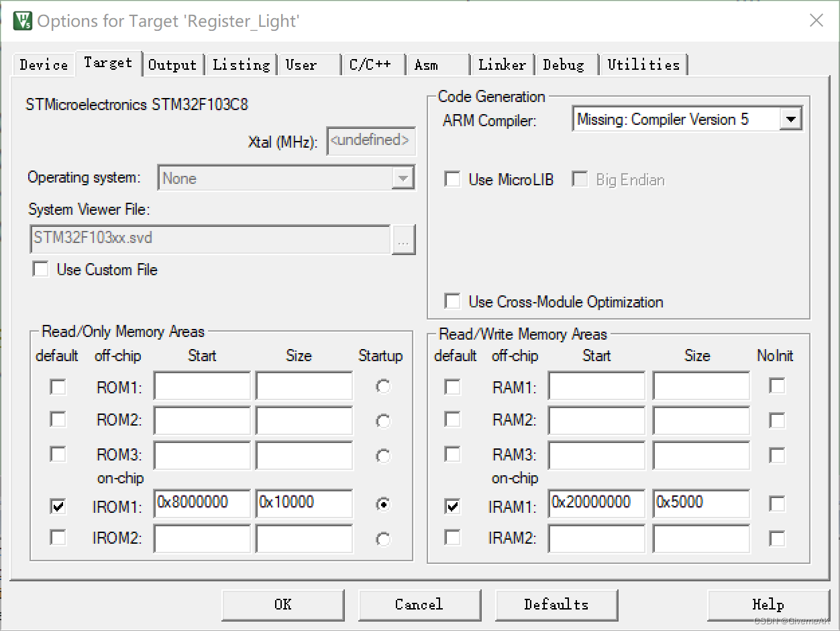
Task: Click the STMicroelectronics STM32F103C8 device label
Action: click(x=137, y=105)
